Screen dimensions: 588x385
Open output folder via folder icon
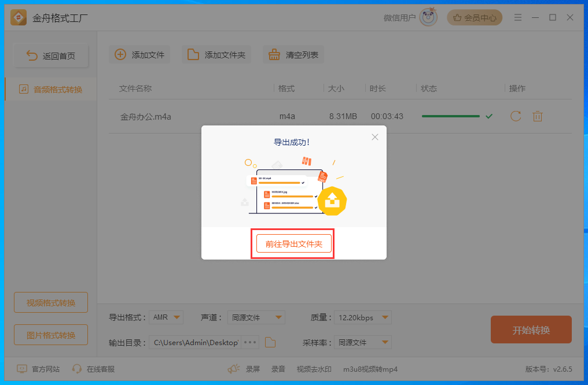tap(270, 342)
